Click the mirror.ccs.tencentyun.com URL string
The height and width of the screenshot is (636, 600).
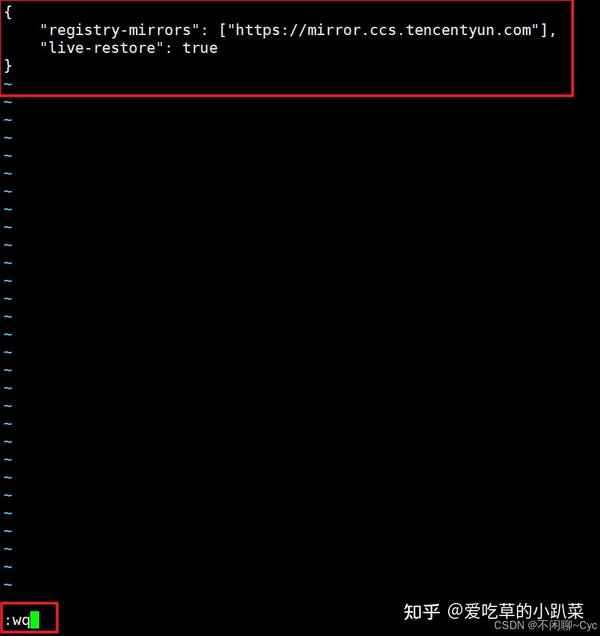(384, 30)
